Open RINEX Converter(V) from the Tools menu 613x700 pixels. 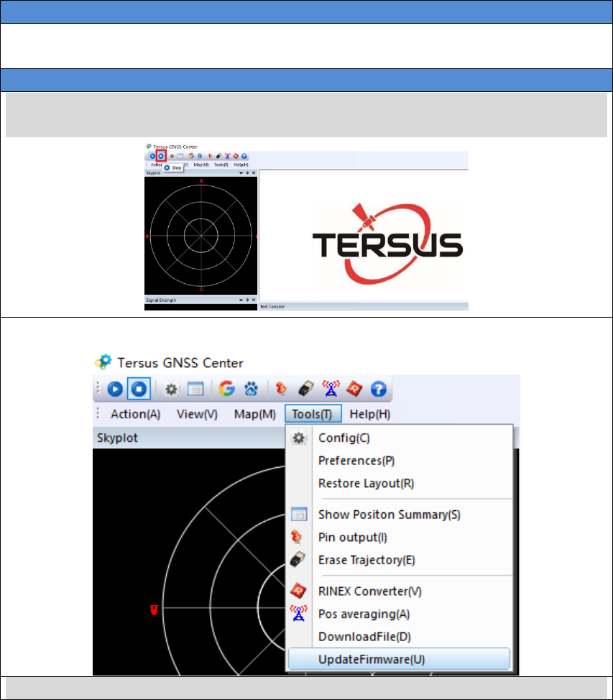[x=400, y=591]
